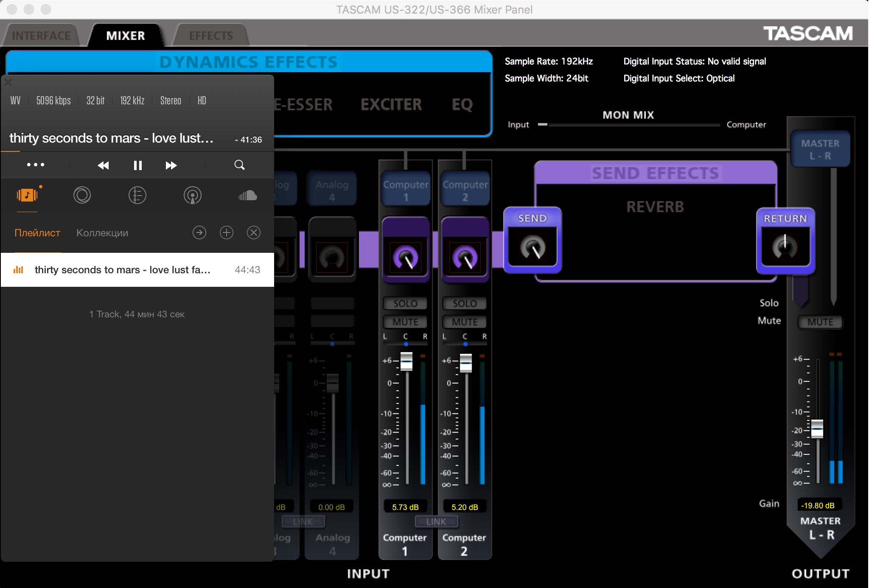Click the search magnifier icon in player
The width and height of the screenshot is (869, 588).
pos(239,165)
